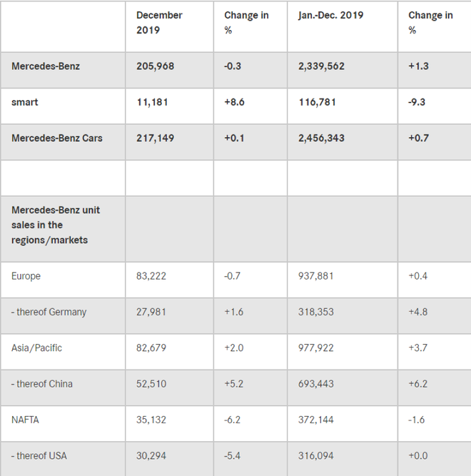Screen dimensions: 471x476
Task: Click China annual sales value 693,443
Action: coord(315,384)
